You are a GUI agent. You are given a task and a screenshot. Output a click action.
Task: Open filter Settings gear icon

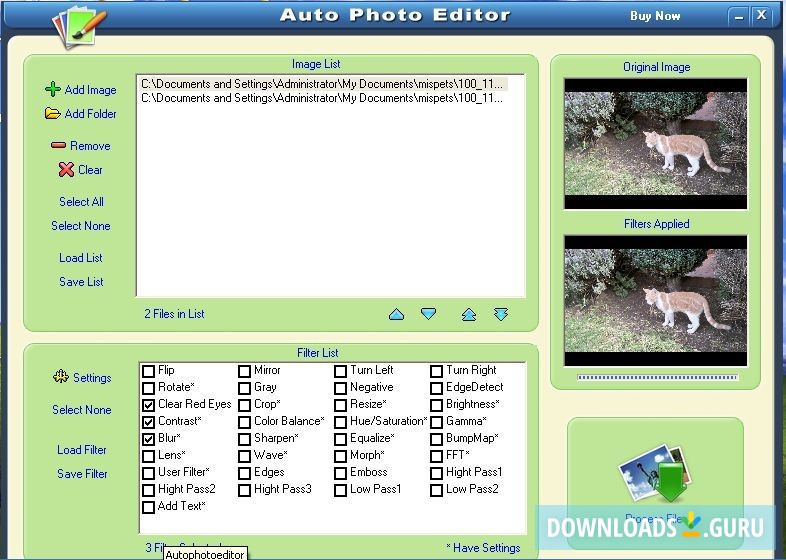[x=61, y=377]
